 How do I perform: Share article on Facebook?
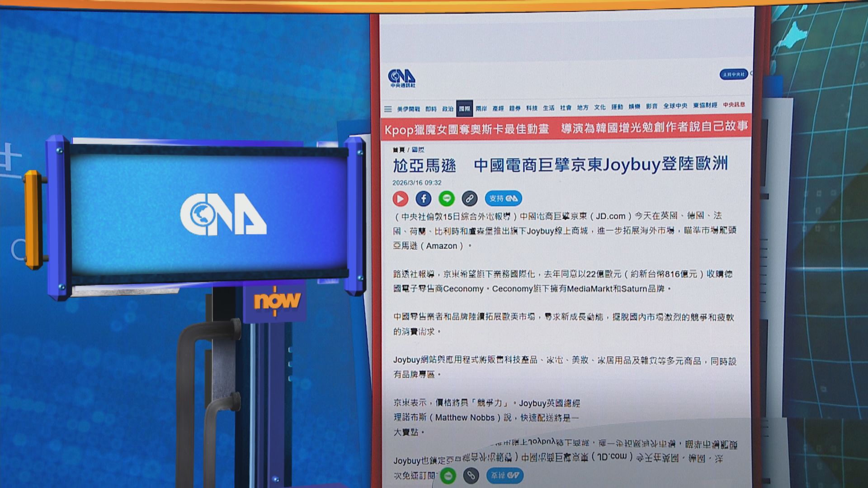[x=423, y=198]
